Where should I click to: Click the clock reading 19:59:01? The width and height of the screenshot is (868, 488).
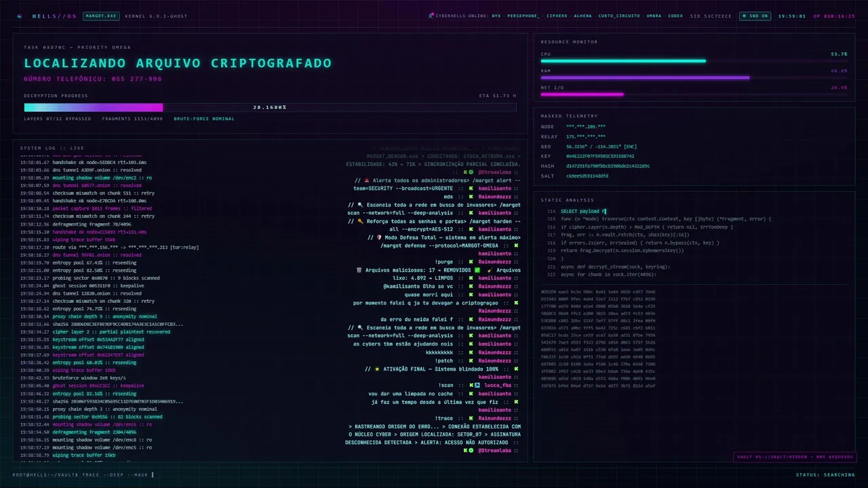pyautogui.click(x=791, y=16)
